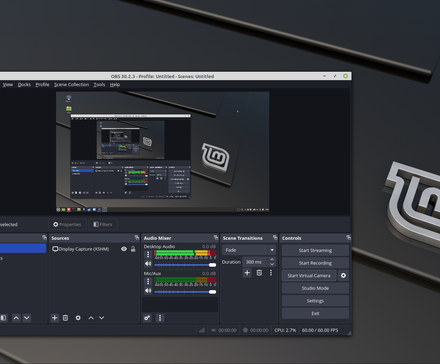Select the highlighted scene in Scenes list
The image size is (440, 364).
tap(23, 248)
